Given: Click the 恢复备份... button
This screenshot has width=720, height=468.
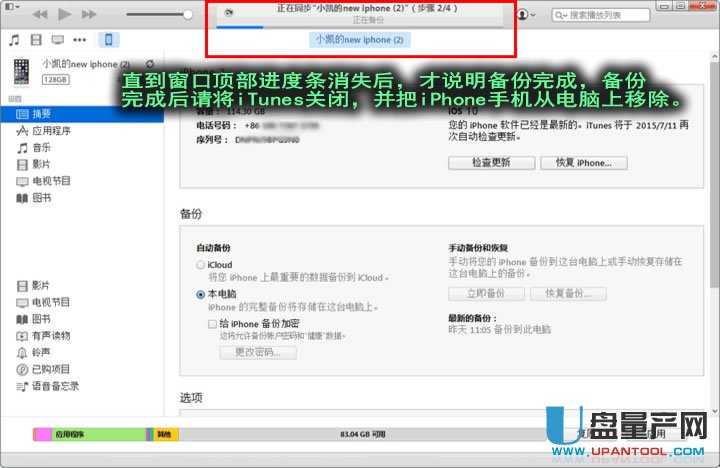Looking at the screenshot, I should tap(568, 293).
